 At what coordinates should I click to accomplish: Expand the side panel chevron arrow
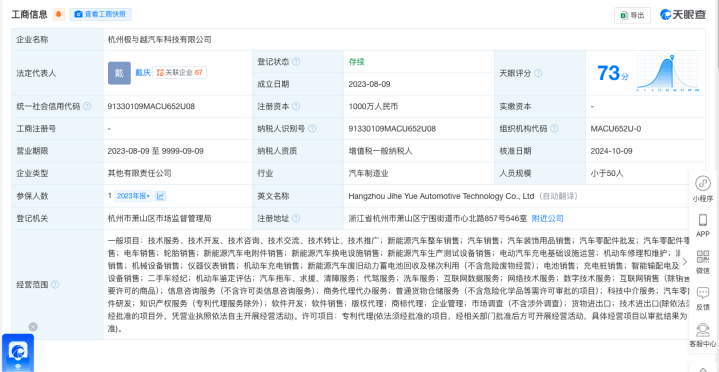[685, 261]
